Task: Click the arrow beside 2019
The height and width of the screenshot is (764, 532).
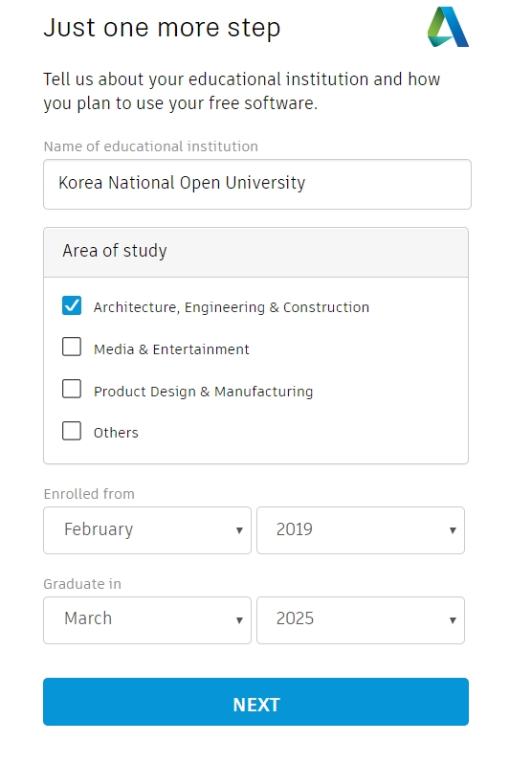Action: click(x=453, y=530)
